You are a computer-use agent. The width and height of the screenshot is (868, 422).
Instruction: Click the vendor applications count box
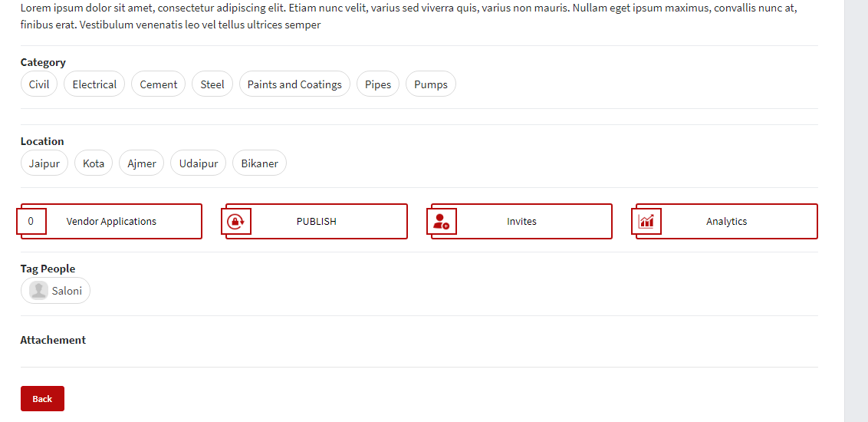coord(31,221)
